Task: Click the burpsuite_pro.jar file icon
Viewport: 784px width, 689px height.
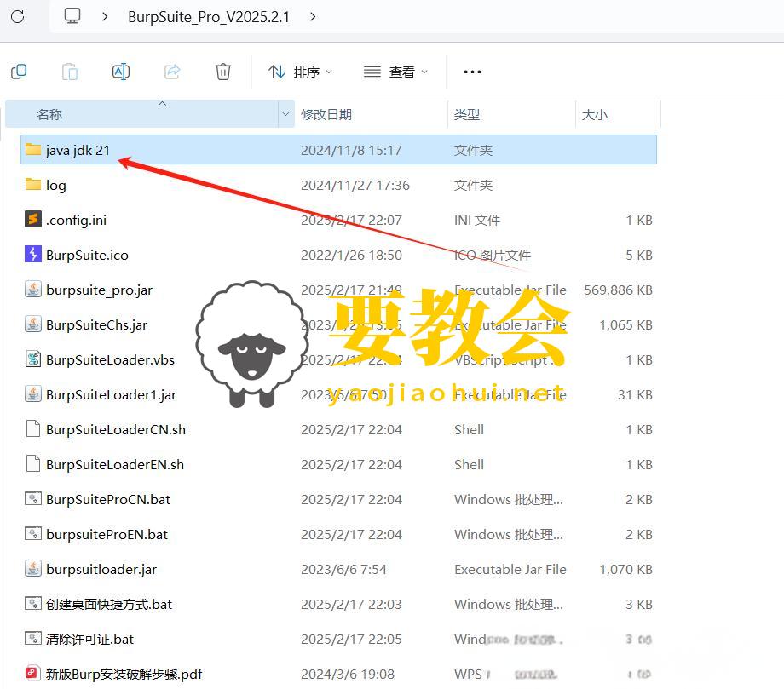Action: tap(33, 289)
